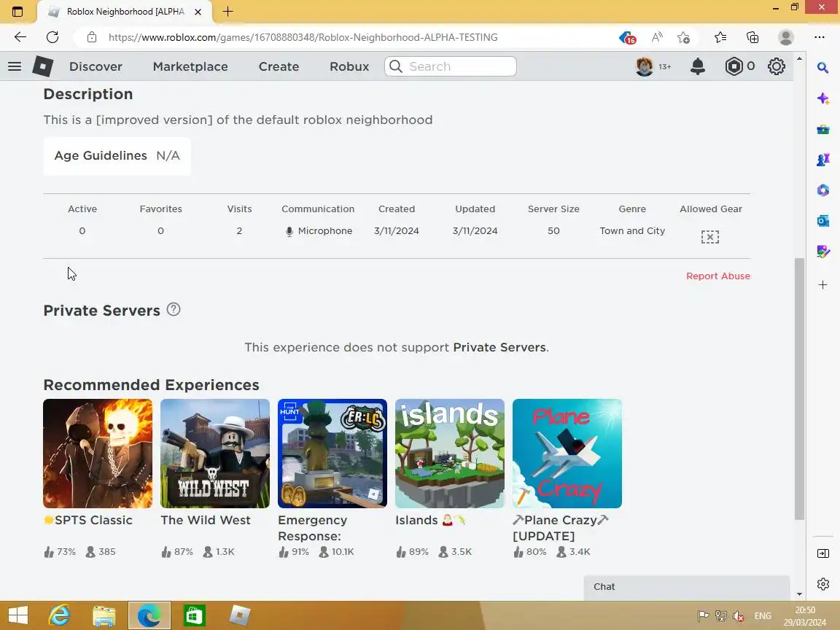
Task: Open the Roblox settings gear
Action: (x=777, y=66)
